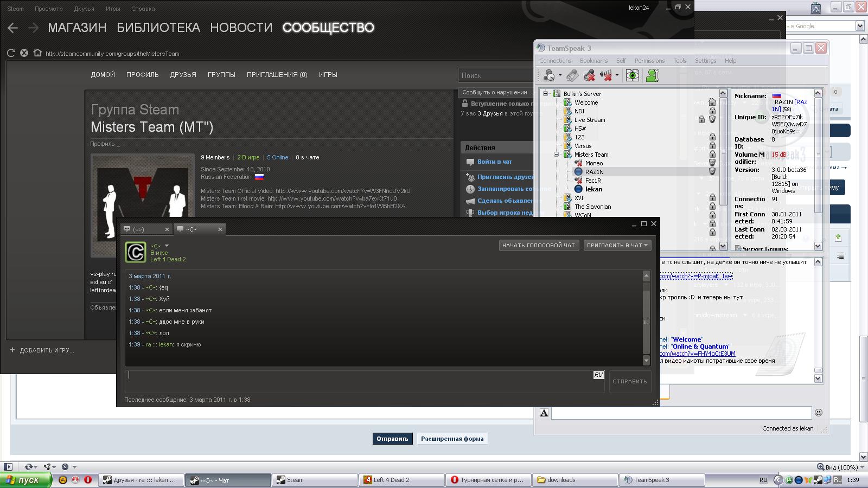Start voice chat with ~C~
868x488 pixels.
point(539,245)
